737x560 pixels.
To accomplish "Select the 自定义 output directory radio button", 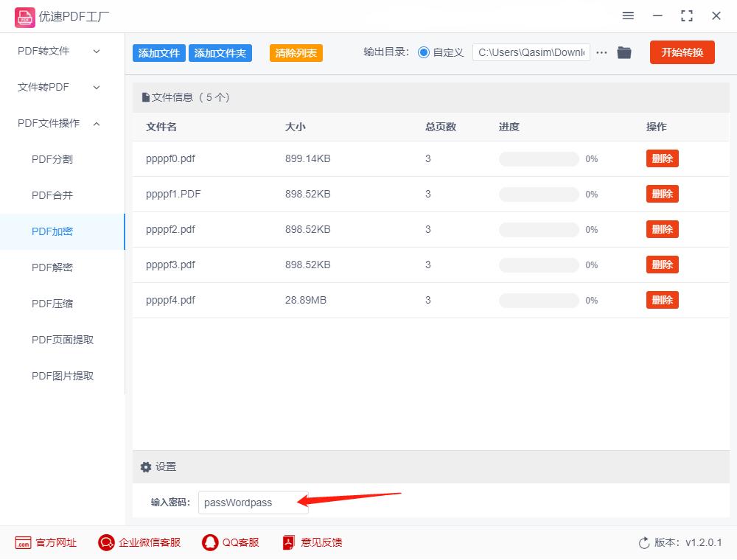I will click(422, 52).
